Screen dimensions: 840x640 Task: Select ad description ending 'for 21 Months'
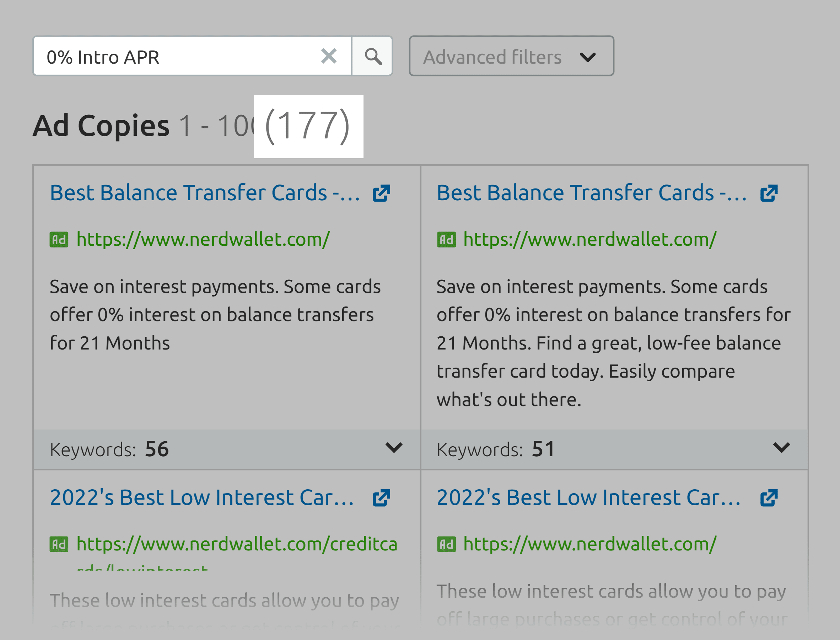(215, 315)
